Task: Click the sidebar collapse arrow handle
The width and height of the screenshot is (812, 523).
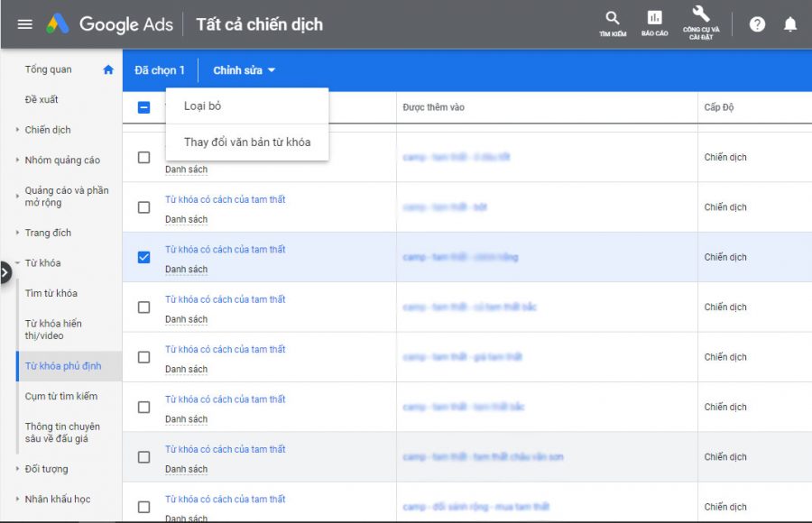Action: tap(5, 271)
